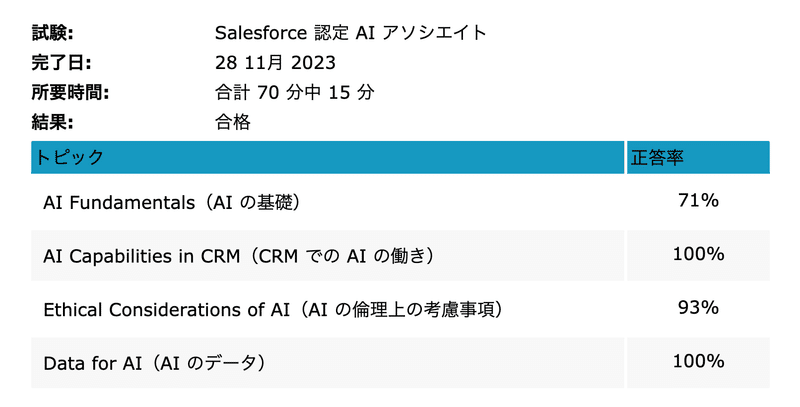This screenshot has height=407, width=800.
Task: Click the completion date 28 11月 2023
Action: [275, 63]
